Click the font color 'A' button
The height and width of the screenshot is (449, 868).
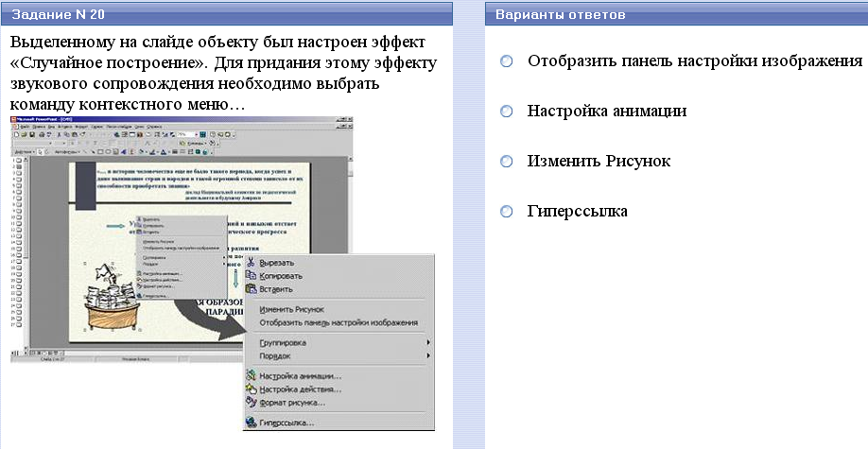pos(164,151)
